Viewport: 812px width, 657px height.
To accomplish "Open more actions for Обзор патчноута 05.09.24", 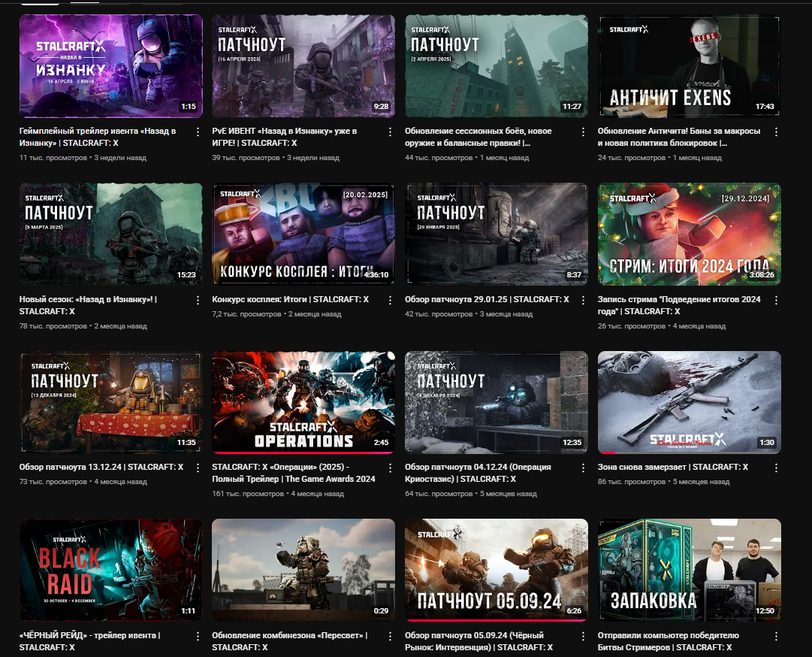I will coord(583,636).
